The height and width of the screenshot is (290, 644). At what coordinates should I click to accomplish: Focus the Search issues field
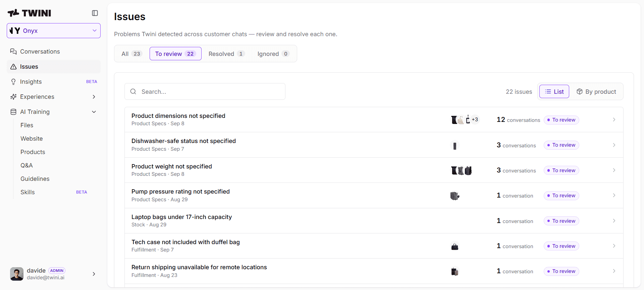tap(205, 91)
